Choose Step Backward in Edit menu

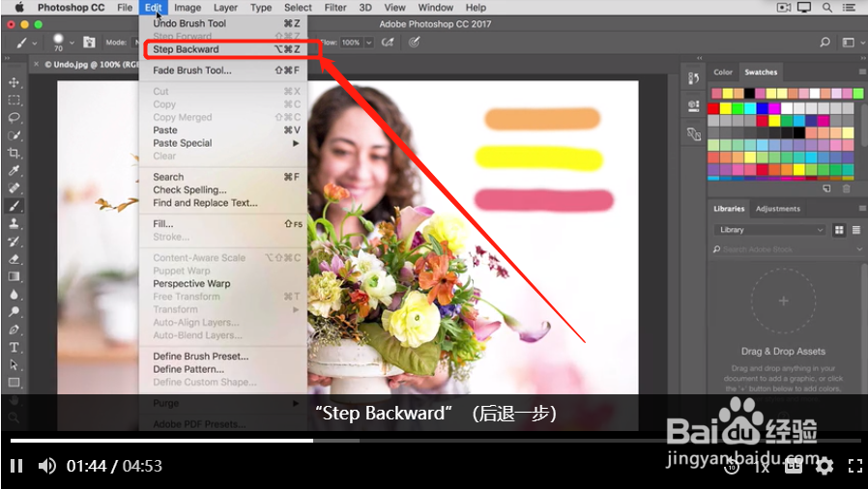pos(223,49)
